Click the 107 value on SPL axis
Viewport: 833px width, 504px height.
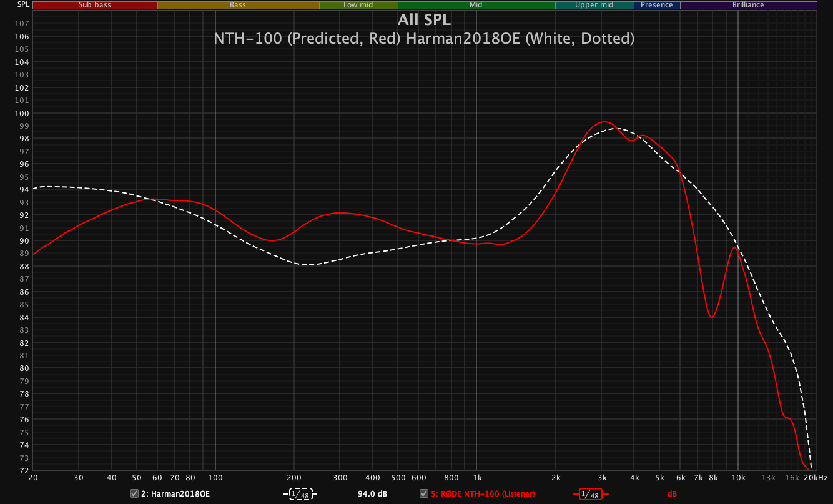pos(22,24)
